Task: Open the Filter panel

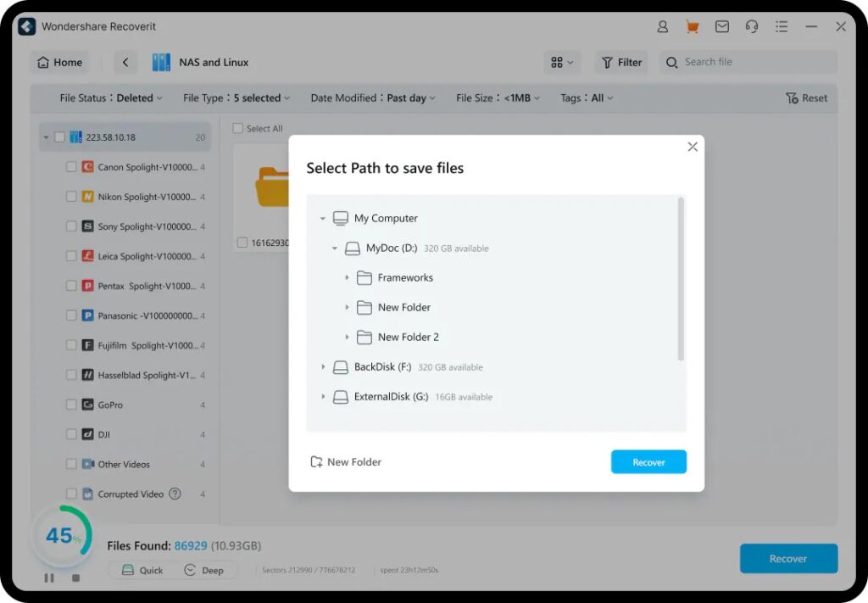Action: 622,62
